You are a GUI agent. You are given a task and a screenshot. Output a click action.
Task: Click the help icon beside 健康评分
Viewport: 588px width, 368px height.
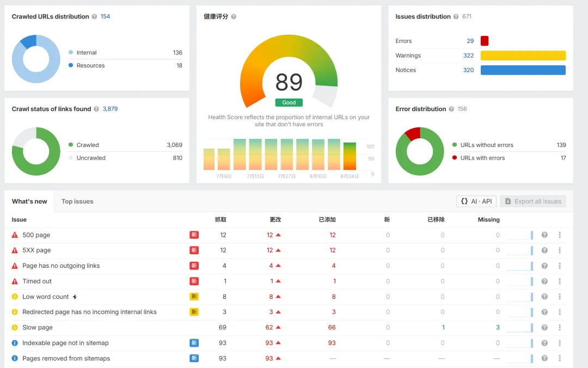234,16
